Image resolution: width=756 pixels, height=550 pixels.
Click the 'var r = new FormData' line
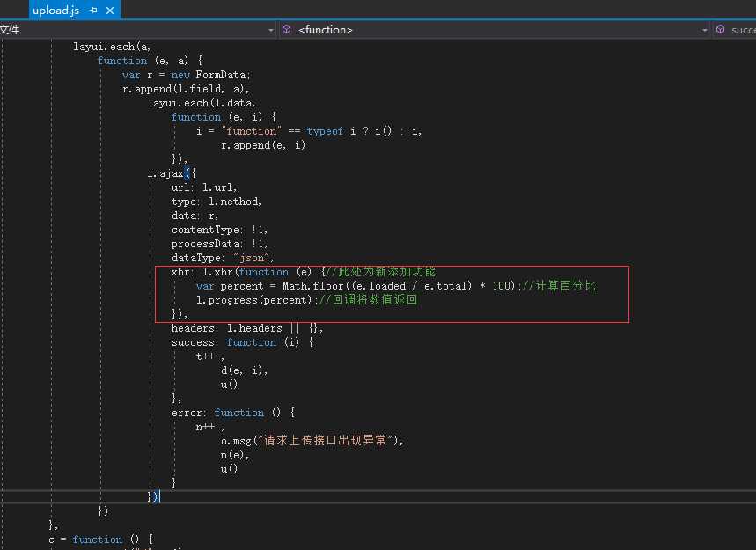tap(187, 75)
